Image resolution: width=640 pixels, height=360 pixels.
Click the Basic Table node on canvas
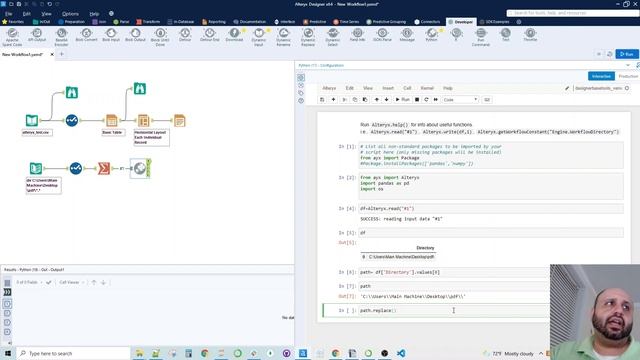click(x=111, y=120)
